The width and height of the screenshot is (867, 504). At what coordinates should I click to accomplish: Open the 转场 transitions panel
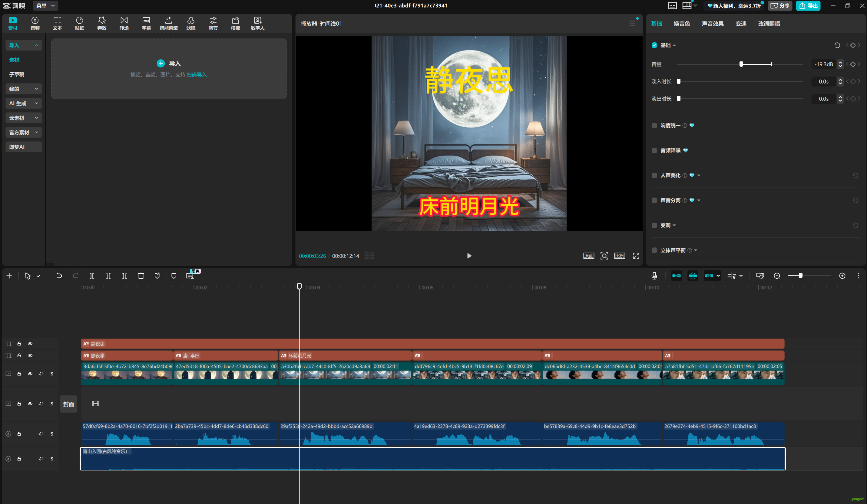click(x=124, y=23)
